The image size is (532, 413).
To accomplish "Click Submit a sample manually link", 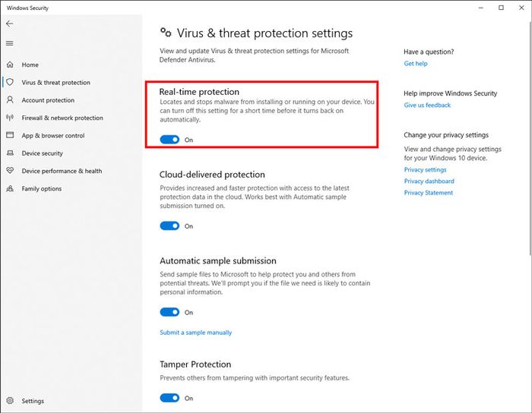I will pos(196,333).
